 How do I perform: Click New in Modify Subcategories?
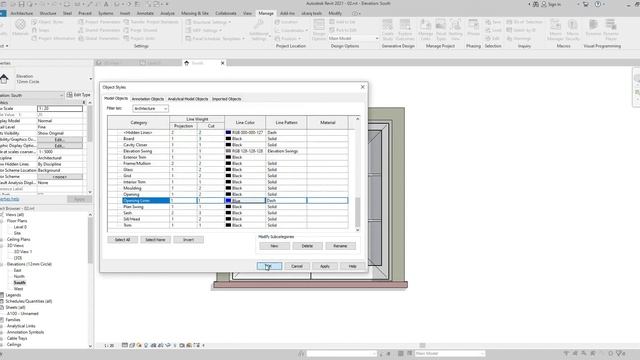pos(274,246)
